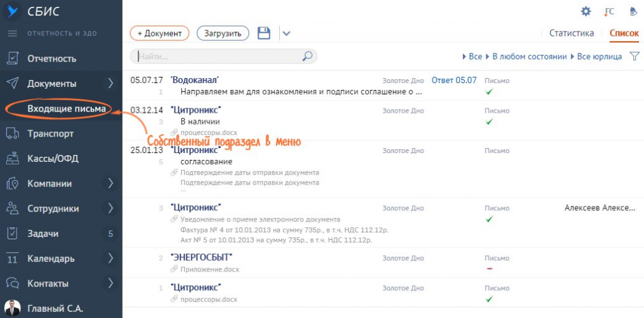Open Входящие письма submenu item
644x318 pixels.
coord(67,108)
